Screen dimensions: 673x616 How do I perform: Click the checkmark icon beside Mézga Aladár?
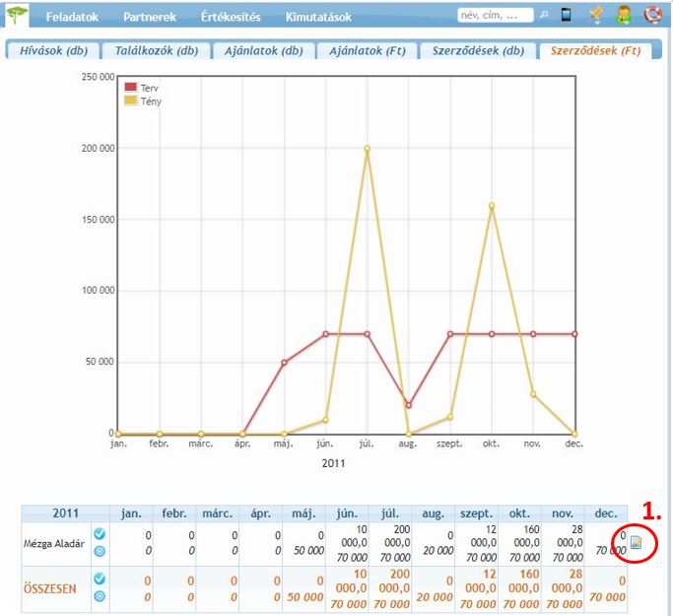(100, 533)
